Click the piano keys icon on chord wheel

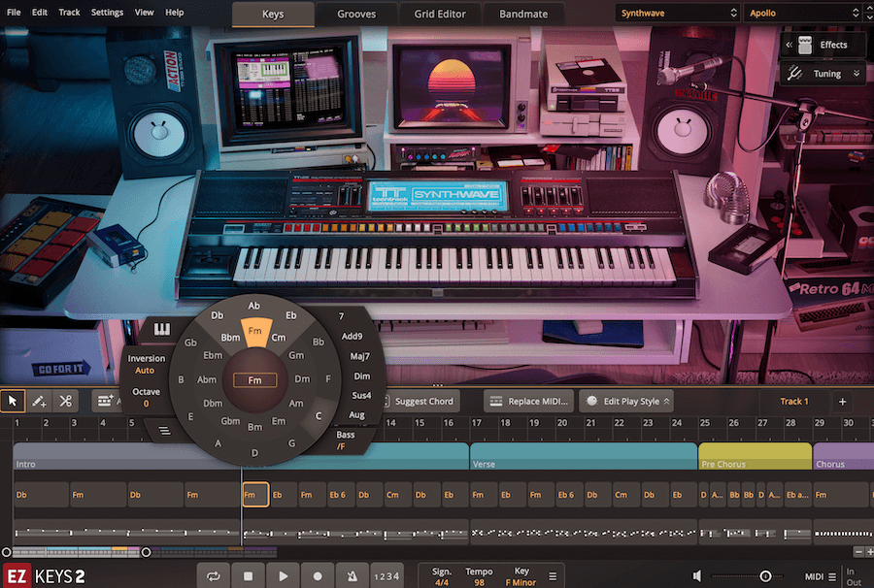click(162, 329)
